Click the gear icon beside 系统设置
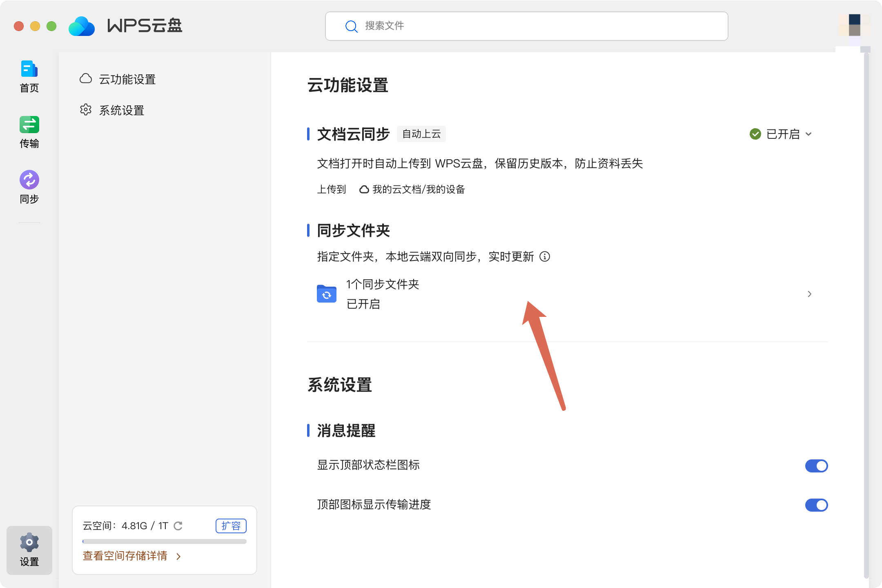Screen dimensions: 882x588 coord(86,109)
